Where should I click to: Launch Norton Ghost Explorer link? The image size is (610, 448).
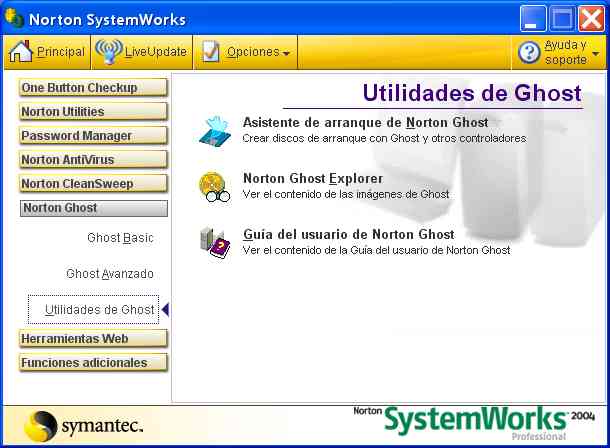(313, 178)
